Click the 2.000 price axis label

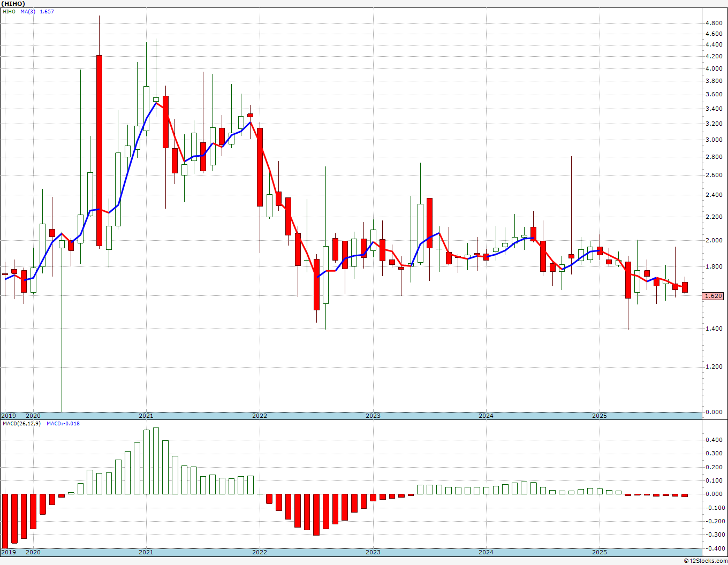(x=714, y=241)
